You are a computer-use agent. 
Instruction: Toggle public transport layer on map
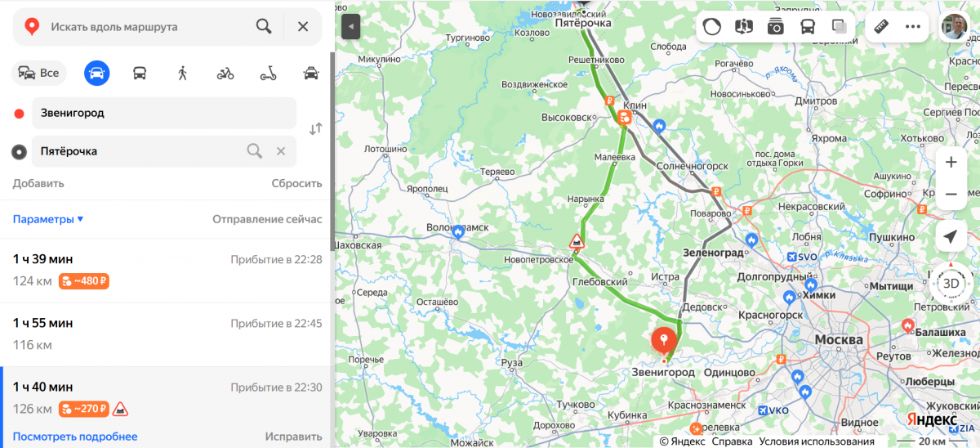807,26
